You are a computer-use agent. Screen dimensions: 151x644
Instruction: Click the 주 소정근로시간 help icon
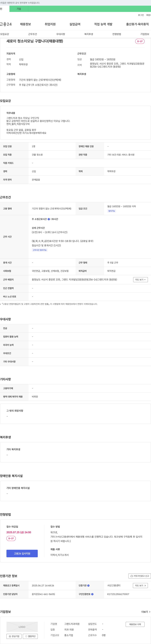click(x=49, y=219)
